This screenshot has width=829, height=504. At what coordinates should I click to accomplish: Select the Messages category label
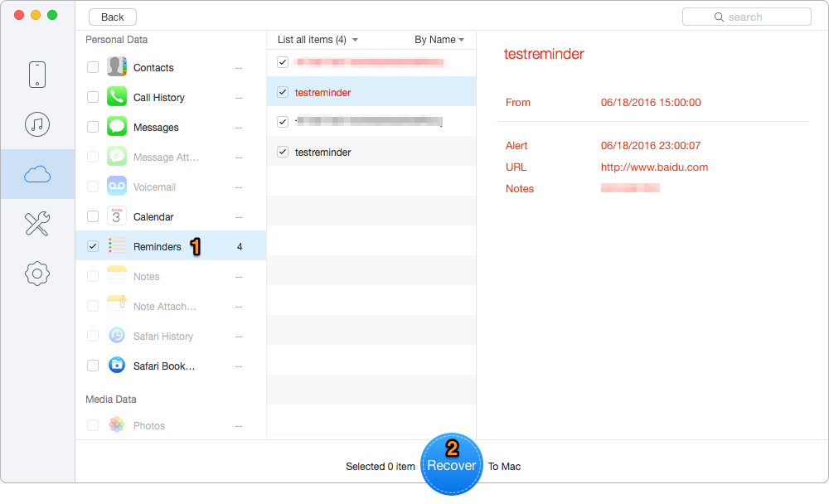(156, 128)
